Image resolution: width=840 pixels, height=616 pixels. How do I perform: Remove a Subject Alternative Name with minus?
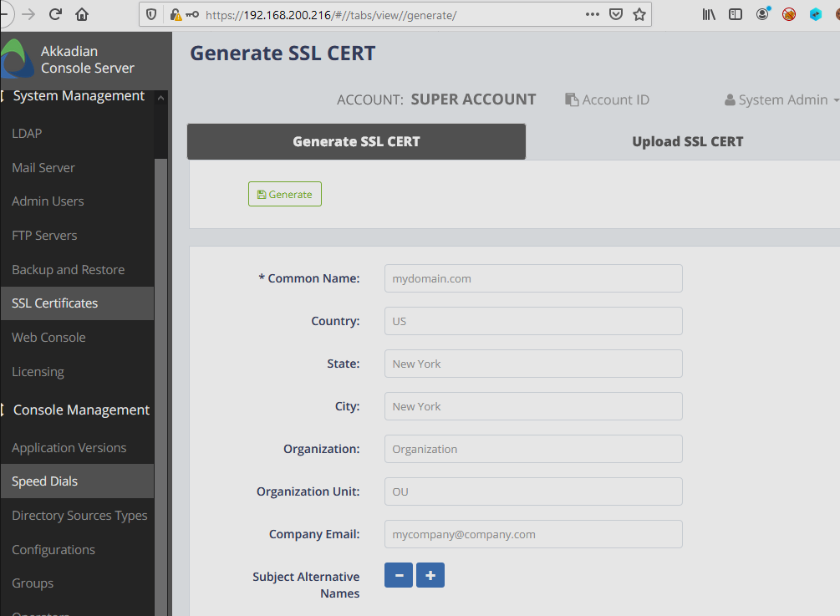coord(399,575)
